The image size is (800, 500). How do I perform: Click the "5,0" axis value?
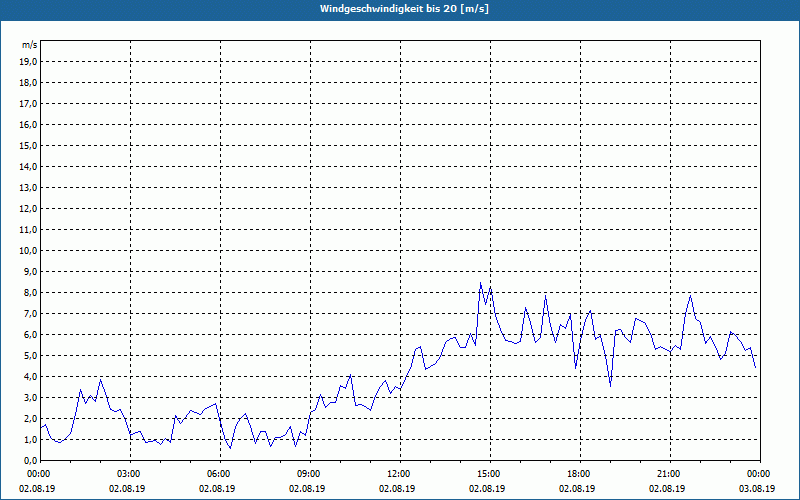pos(31,356)
